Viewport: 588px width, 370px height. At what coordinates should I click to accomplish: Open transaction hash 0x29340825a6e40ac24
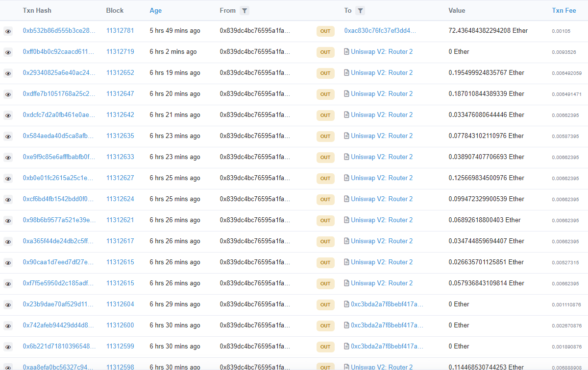click(x=59, y=72)
